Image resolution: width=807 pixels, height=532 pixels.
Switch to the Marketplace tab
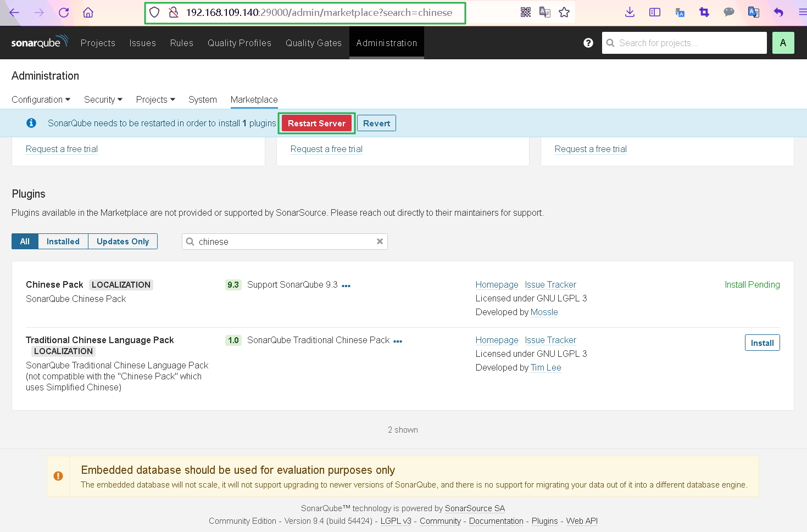254,99
